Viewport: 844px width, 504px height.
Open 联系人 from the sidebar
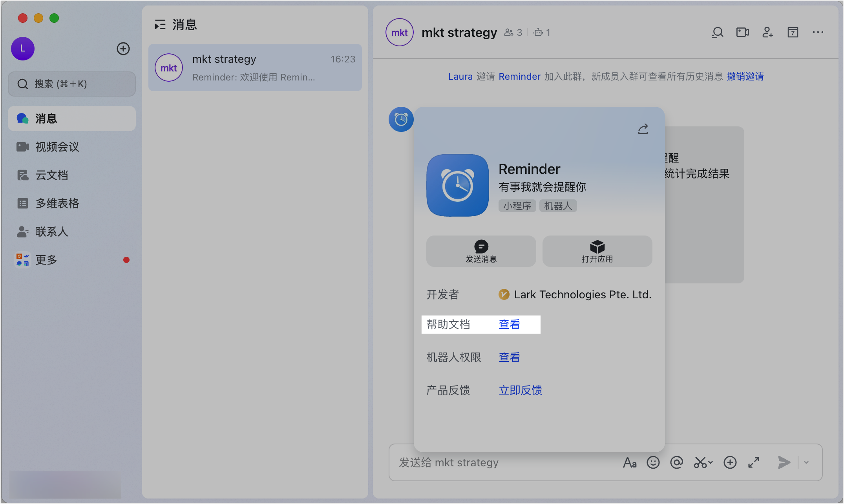point(72,232)
